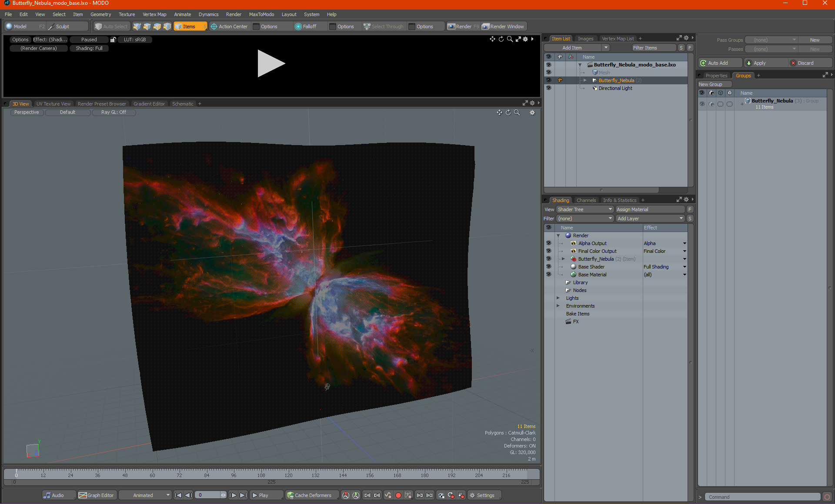The image size is (835, 504).
Task: Click the timeline frame marker at 0
Action: pyautogui.click(x=16, y=474)
